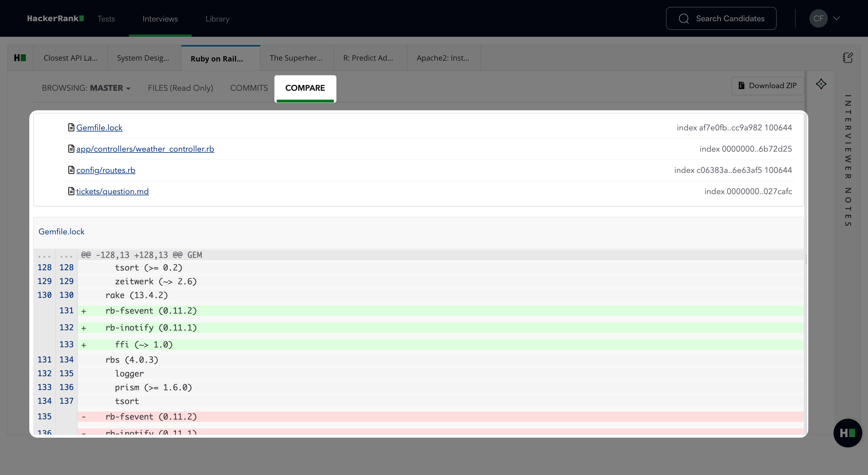
Task: Click the Search Candidates field
Action: [721, 19]
